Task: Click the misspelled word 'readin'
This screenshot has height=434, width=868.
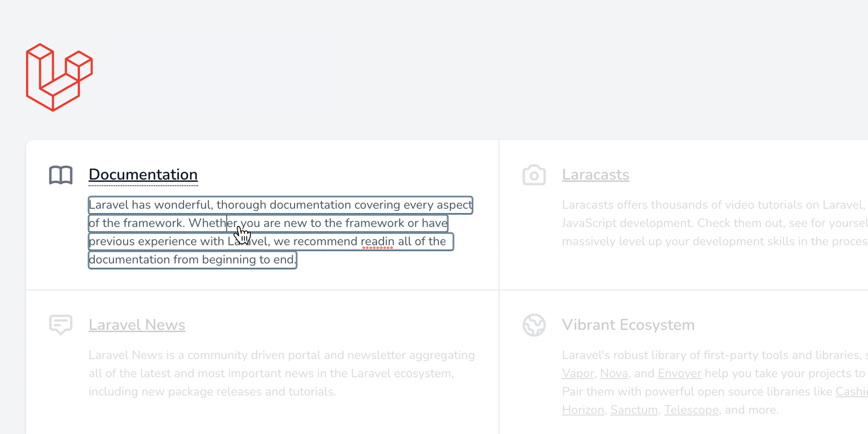Action: [378, 241]
